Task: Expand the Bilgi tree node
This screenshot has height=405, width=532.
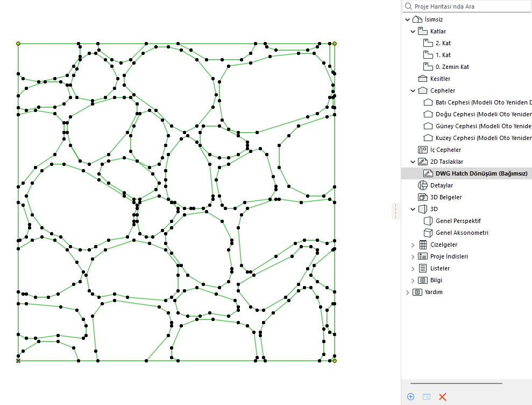Action: click(x=413, y=281)
